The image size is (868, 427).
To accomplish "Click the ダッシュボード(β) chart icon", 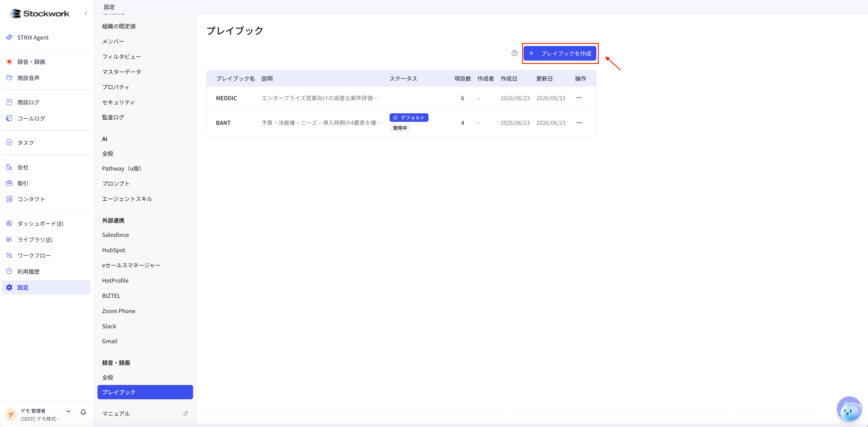I will pyautogui.click(x=9, y=223).
